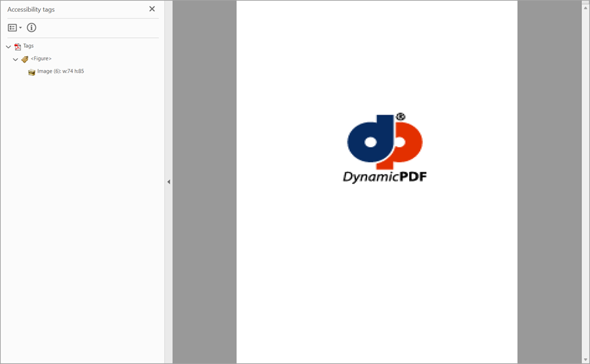Click the Accessibility tags panel title
Viewport: 590px width, 364px height.
[31, 9]
